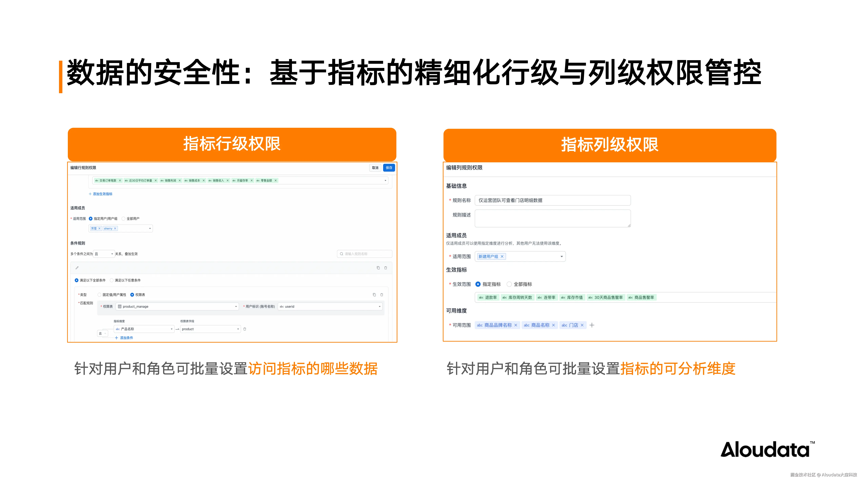Select the 全部用户 radio option

pyautogui.click(x=124, y=219)
